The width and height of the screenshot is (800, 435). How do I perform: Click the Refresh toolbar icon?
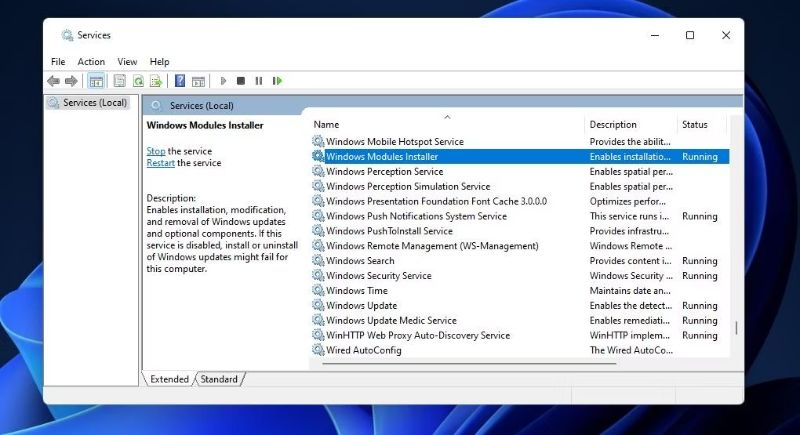click(x=139, y=81)
